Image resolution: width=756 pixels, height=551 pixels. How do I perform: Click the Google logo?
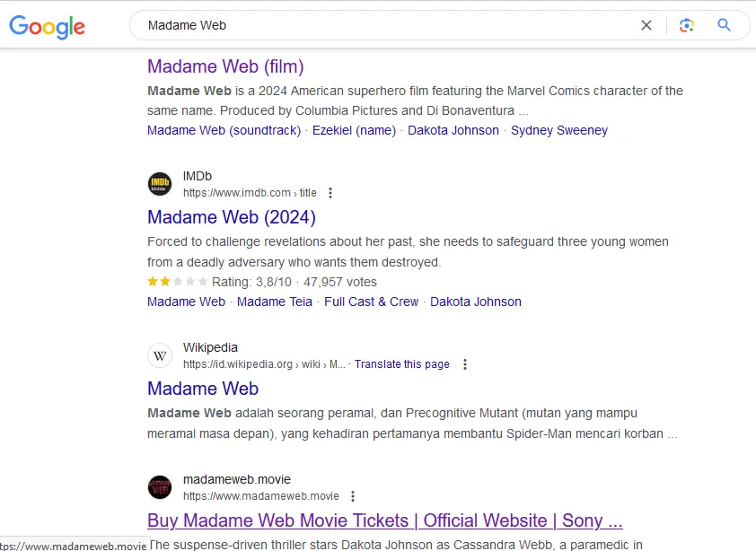pos(48,27)
